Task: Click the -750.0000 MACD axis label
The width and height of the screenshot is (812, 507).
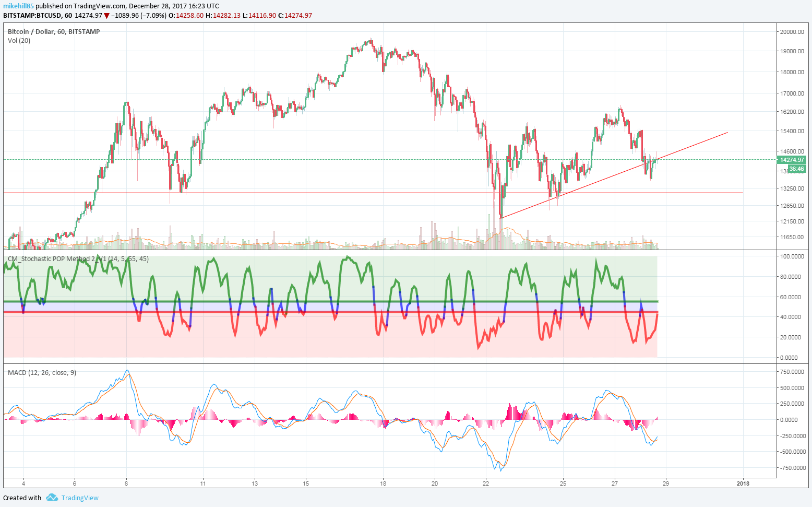Action: click(792, 468)
